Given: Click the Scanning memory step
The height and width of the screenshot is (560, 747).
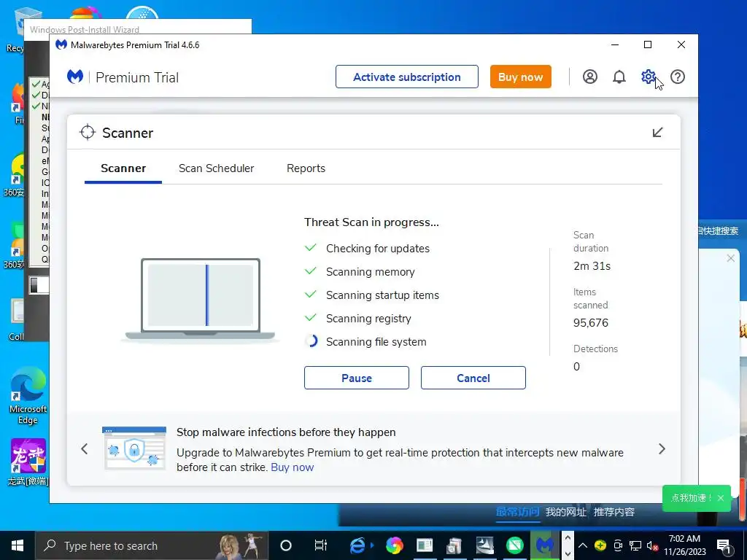Looking at the screenshot, I should click(x=370, y=271).
